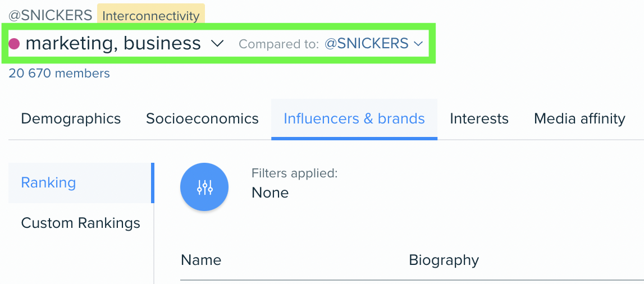Open the Compared to @SNICKERS dropdown

coord(374,43)
